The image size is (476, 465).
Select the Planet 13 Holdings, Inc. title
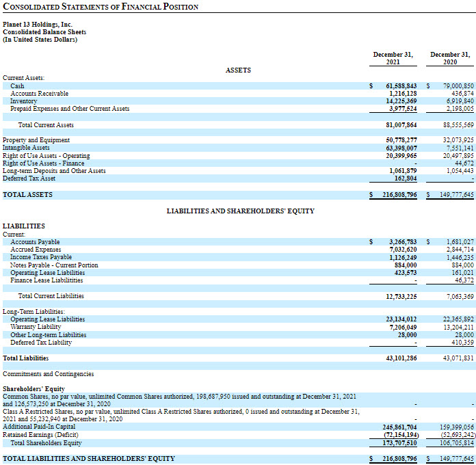(x=38, y=25)
